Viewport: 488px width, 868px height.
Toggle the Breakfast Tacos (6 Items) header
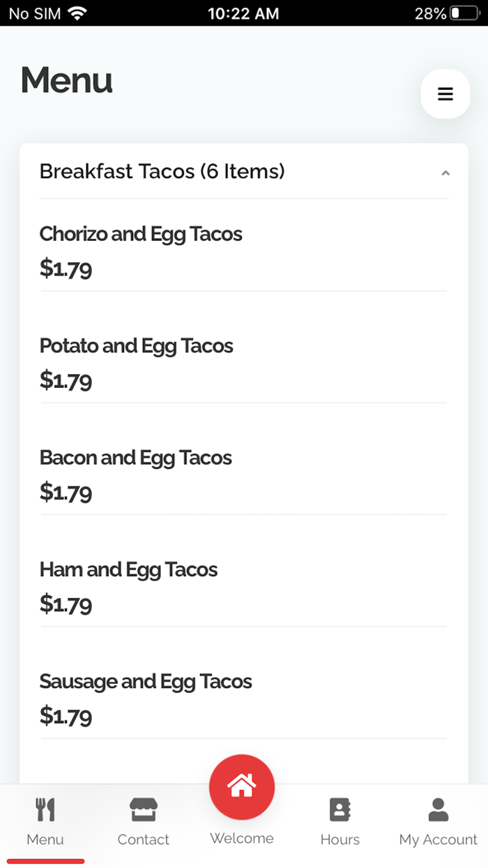click(x=244, y=172)
